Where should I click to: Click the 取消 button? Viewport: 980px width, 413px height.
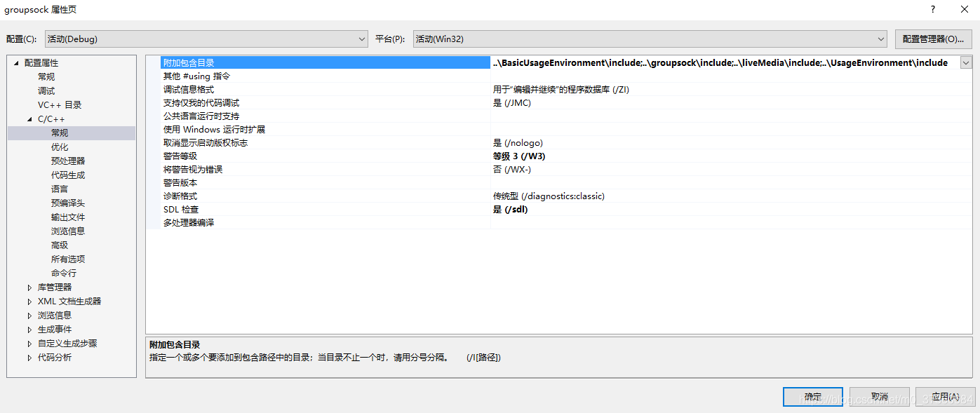point(880,397)
